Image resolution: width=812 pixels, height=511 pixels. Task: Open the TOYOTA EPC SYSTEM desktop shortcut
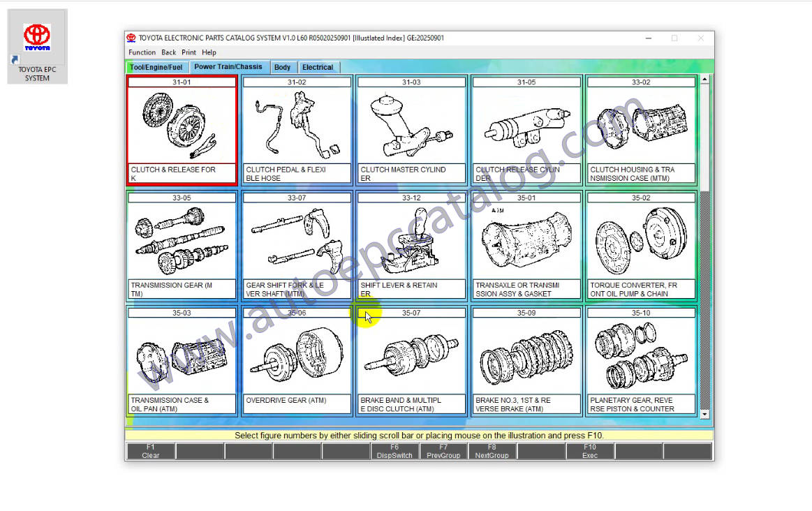(x=37, y=47)
